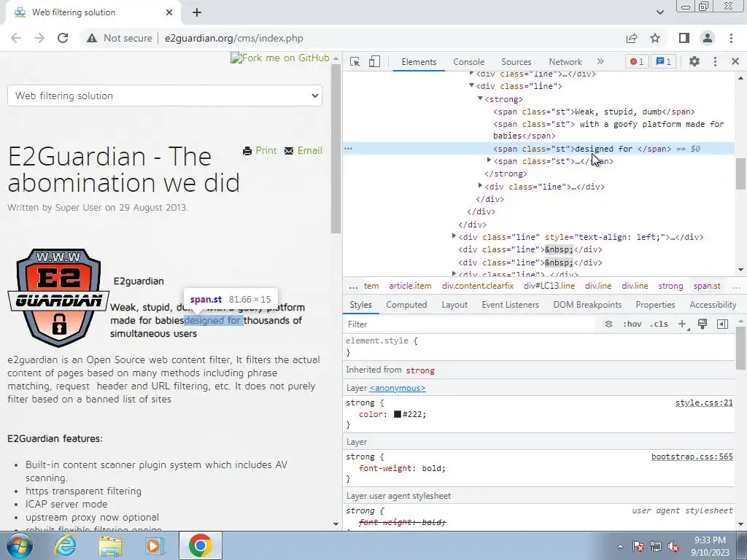Viewport: 747px width, 560px height.
Task: Click the div#LC13.line breadcrumb
Action: click(549, 286)
